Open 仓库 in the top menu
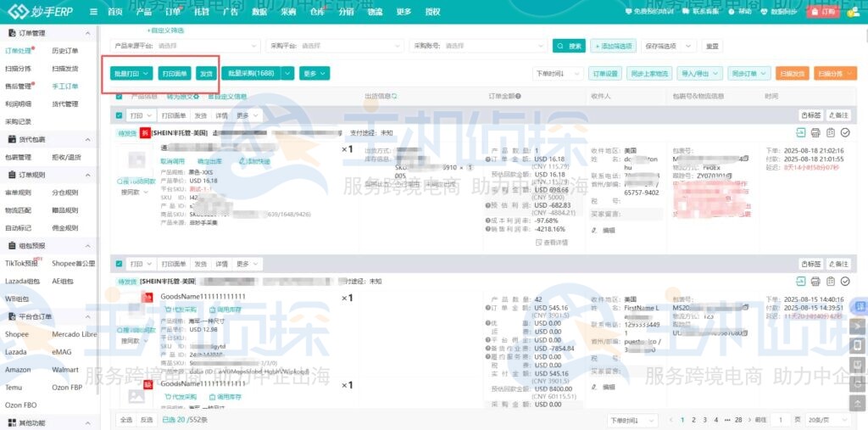This screenshot has width=868, height=430. 317,12
